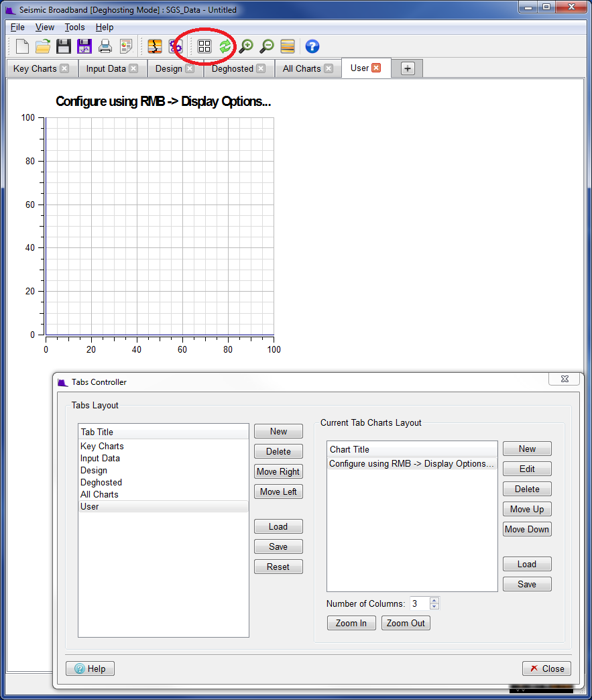
Task: Click the Edit chart button
Action: tap(527, 469)
